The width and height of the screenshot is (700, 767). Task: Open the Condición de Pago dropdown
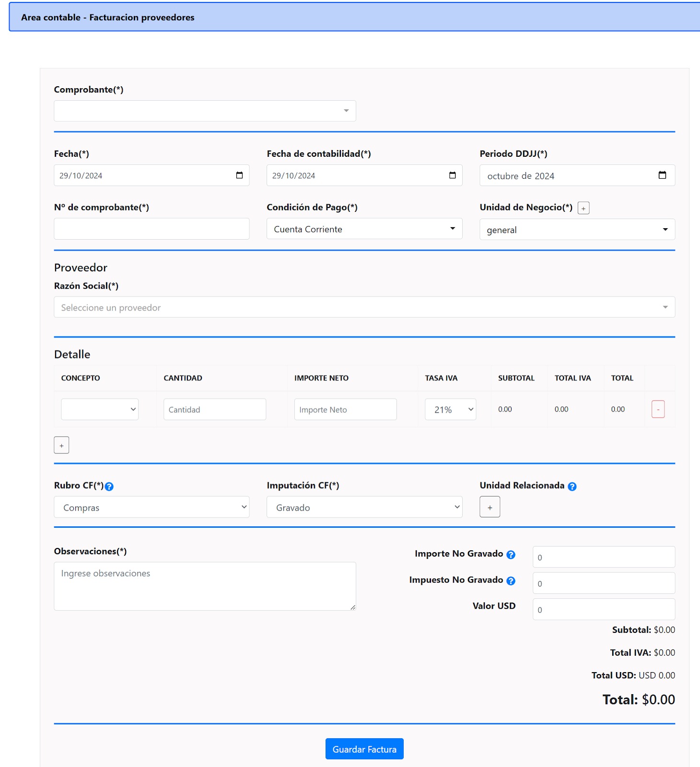364,229
